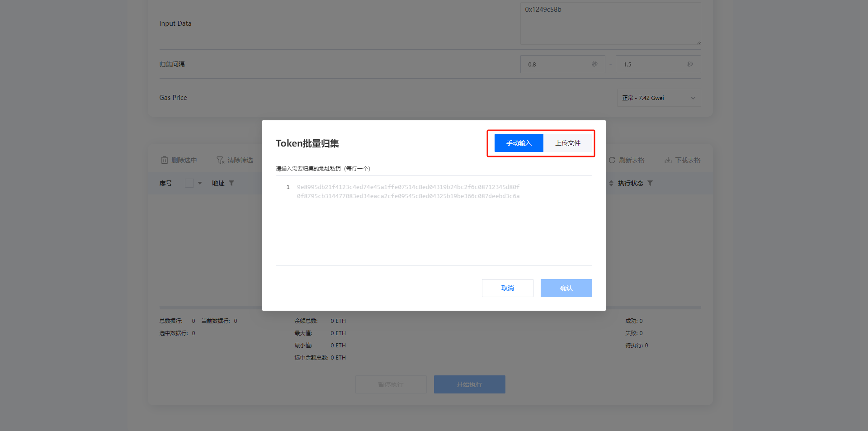Click into the private key text area
The image size is (868, 431).
(434, 226)
